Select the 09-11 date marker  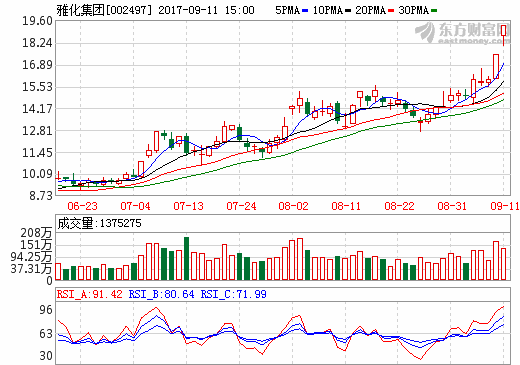[505, 206]
